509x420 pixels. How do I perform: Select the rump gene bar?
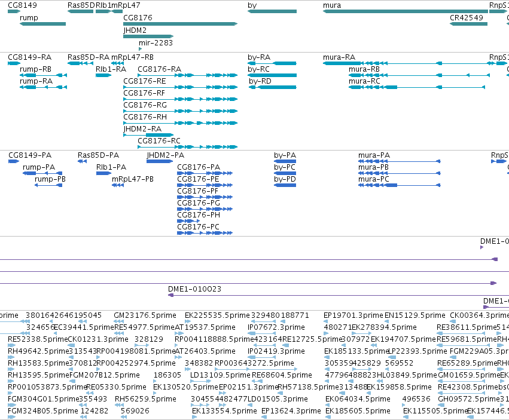[43, 24]
